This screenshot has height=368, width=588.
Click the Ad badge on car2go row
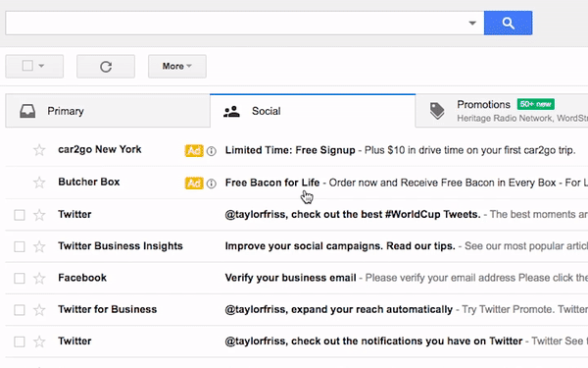click(x=194, y=150)
